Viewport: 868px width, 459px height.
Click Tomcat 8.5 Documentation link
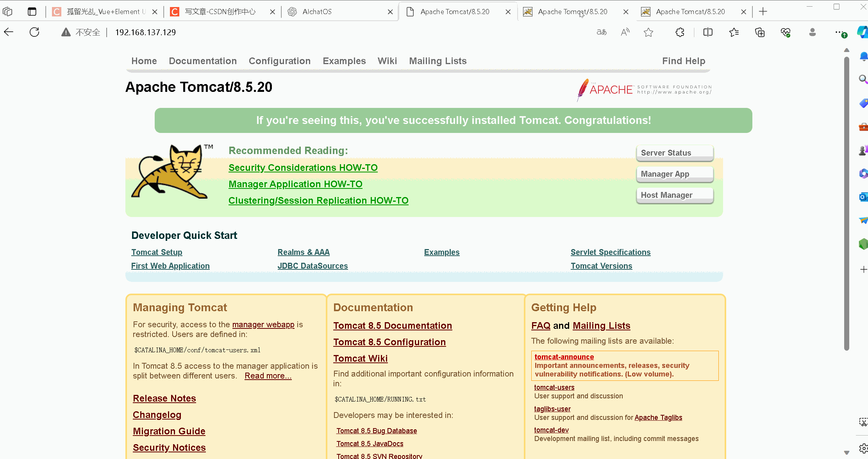click(392, 325)
